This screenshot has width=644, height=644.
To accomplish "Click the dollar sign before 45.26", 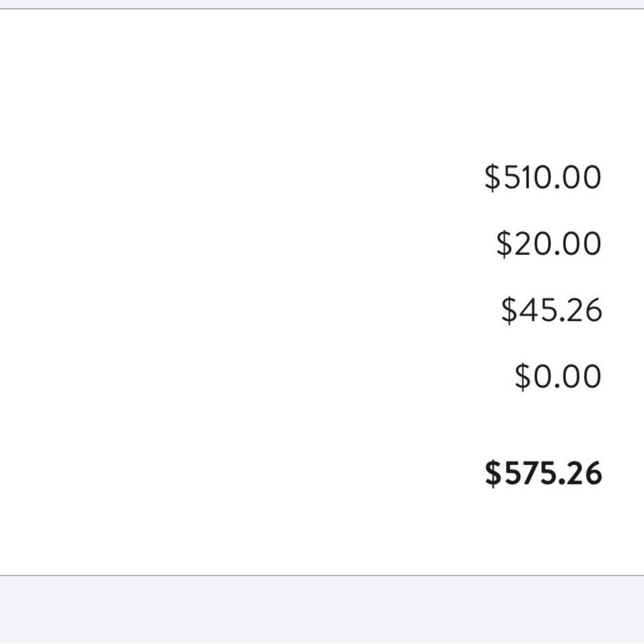I will point(509,310).
